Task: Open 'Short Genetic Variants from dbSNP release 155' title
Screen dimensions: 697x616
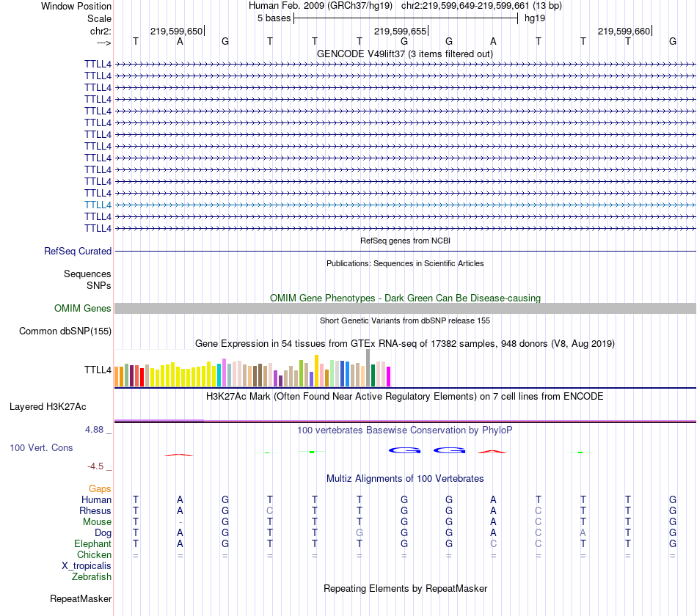Action: (405, 321)
